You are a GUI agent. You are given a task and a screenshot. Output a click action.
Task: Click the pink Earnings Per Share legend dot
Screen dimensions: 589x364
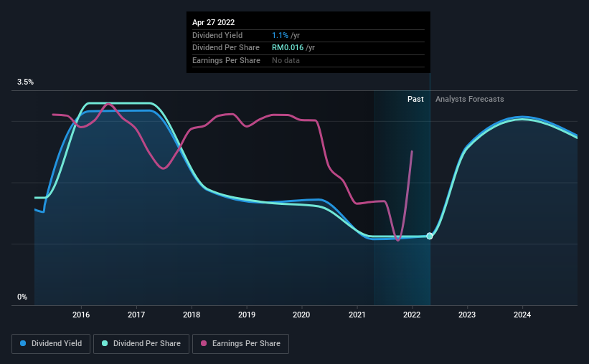204,343
